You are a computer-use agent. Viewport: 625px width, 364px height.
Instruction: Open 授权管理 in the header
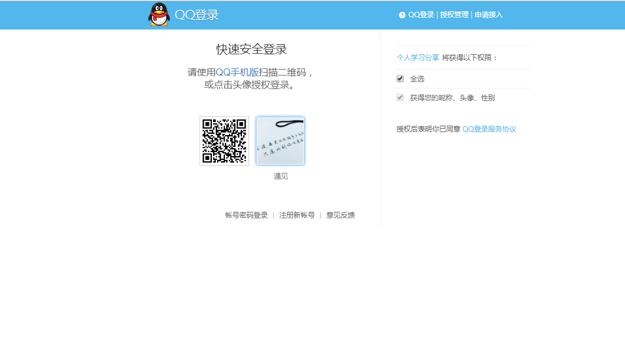click(x=454, y=15)
